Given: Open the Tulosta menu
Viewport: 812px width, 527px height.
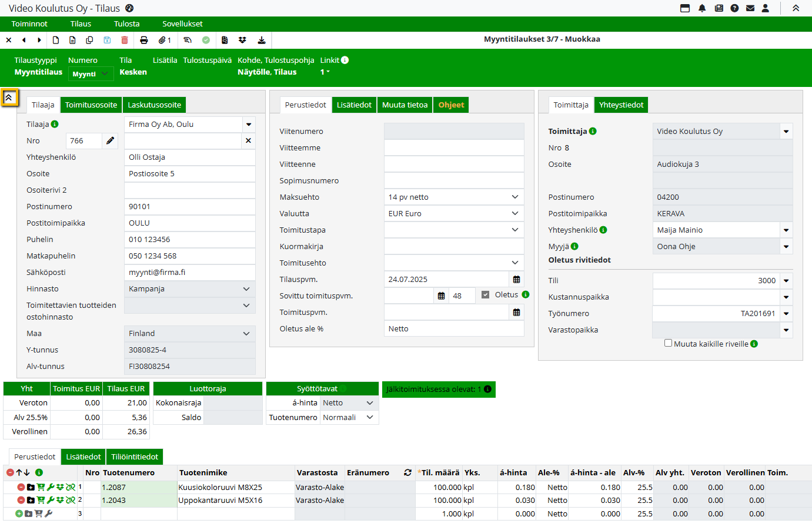Looking at the screenshot, I should pyautogui.click(x=126, y=24).
